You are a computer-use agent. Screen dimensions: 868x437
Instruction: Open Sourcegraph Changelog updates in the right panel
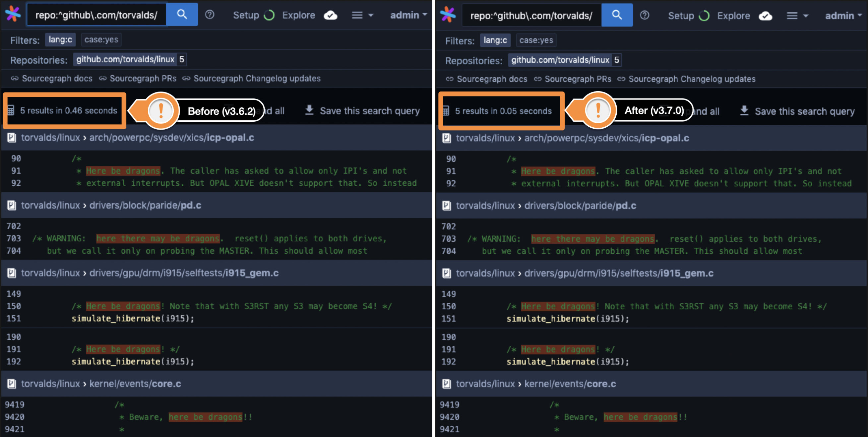coord(692,79)
